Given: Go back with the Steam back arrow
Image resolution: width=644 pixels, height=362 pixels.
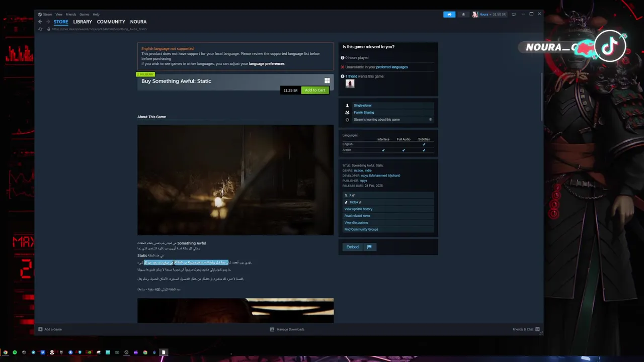Looking at the screenshot, I should tap(40, 22).
